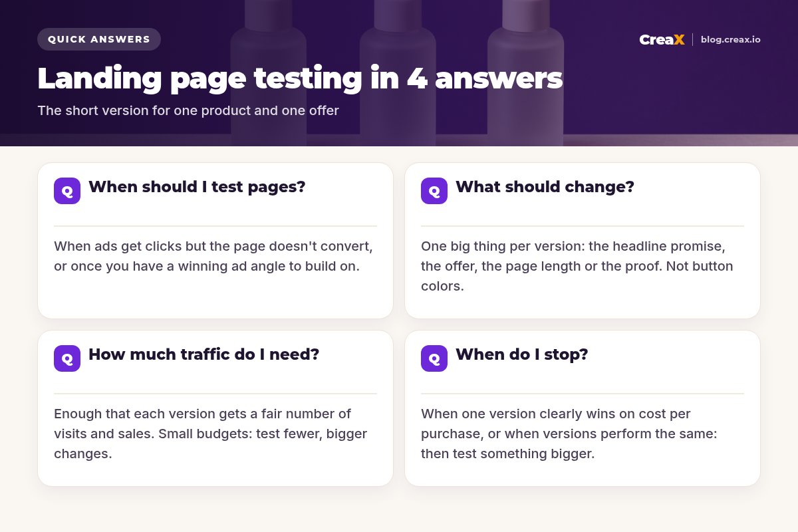Image resolution: width=798 pixels, height=532 pixels.
Task: Click the Q icon beside "How much traffic do I need?"
Action: coord(67,358)
